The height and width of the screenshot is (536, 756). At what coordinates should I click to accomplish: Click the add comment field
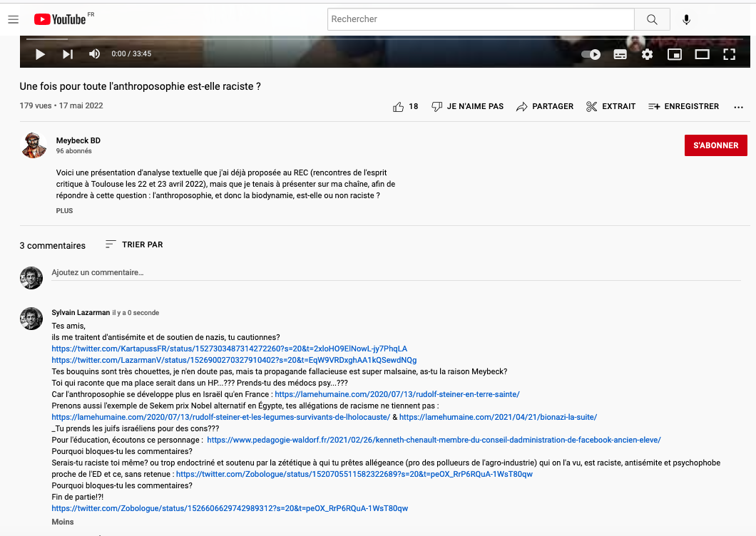click(285, 272)
